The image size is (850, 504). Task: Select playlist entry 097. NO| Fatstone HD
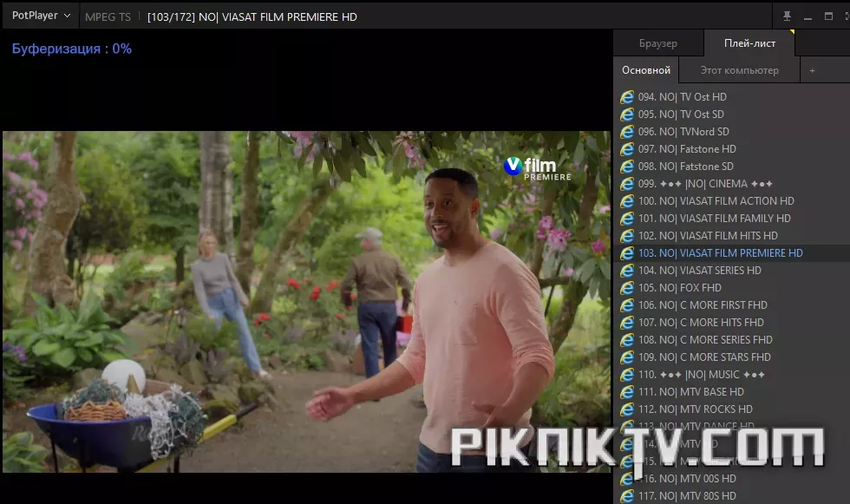(732, 149)
